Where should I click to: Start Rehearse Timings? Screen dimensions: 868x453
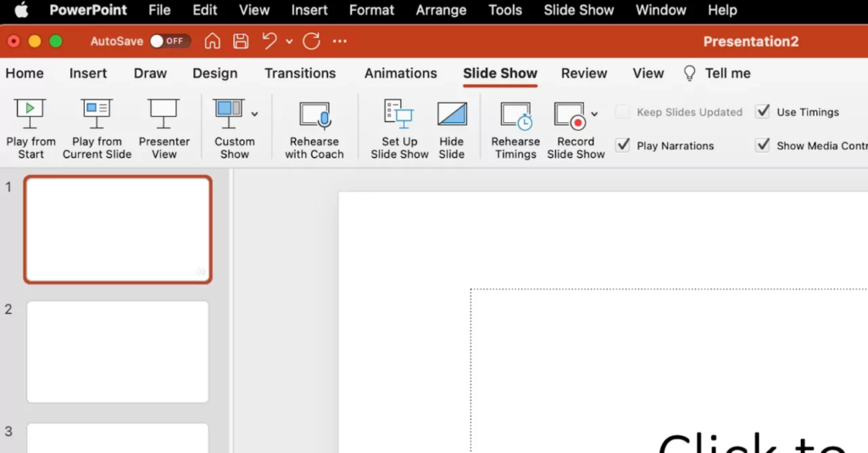pos(515,130)
